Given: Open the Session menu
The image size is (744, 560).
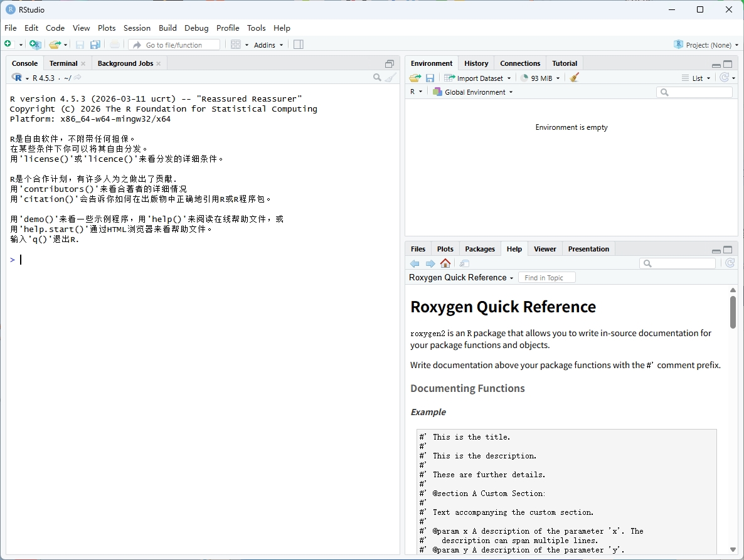Looking at the screenshot, I should (137, 28).
